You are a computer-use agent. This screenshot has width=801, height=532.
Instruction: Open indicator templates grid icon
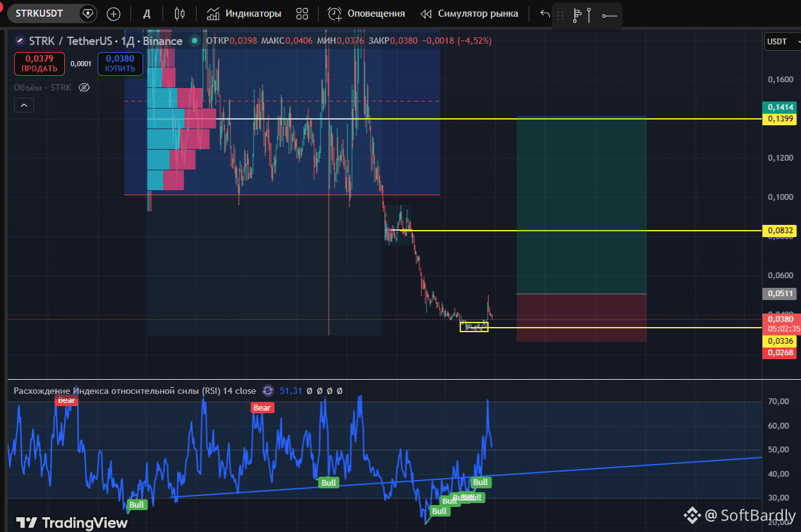coord(302,13)
